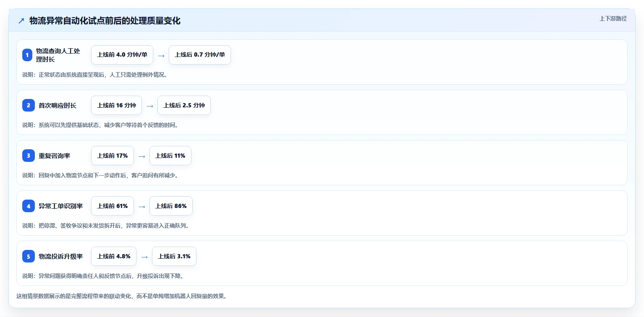Click the number 2 badge
The height and width of the screenshot is (317, 644).
(x=29, y=105)
